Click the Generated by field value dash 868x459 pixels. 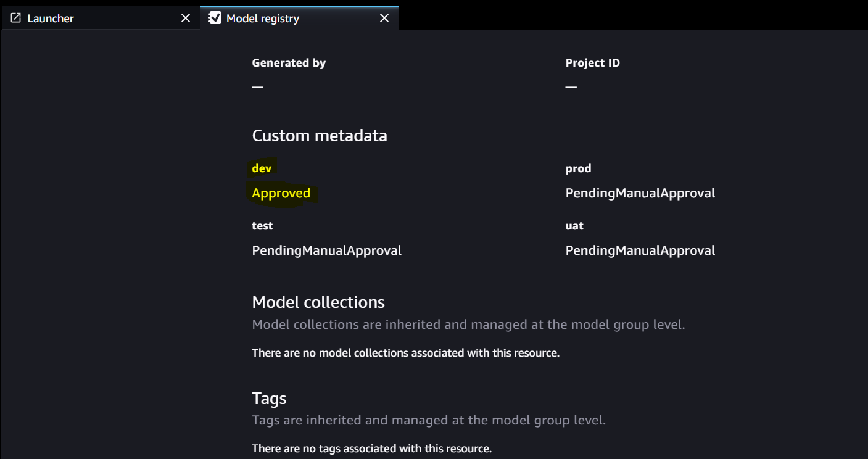click(257, 86)
